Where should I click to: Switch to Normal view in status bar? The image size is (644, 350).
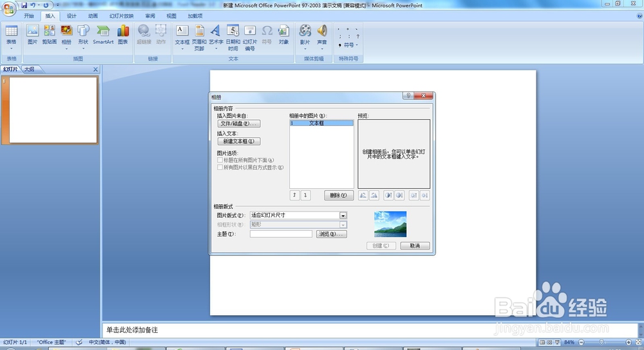click(542, 342)
